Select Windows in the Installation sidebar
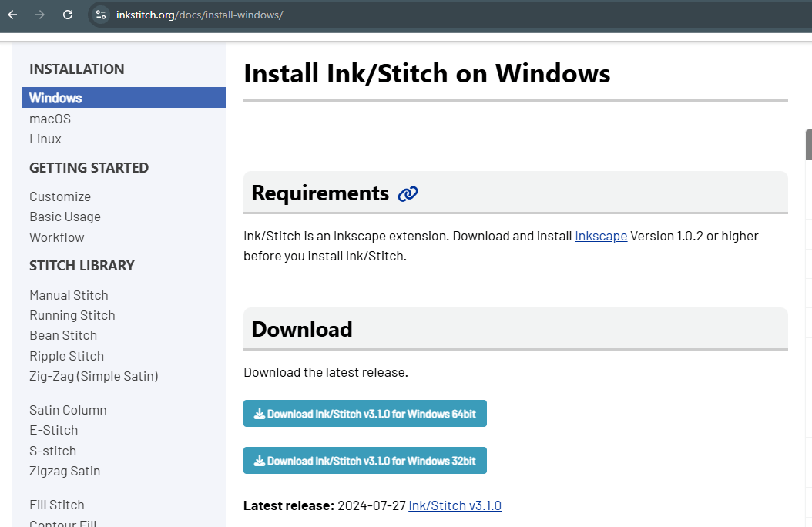 coord(124,97)
